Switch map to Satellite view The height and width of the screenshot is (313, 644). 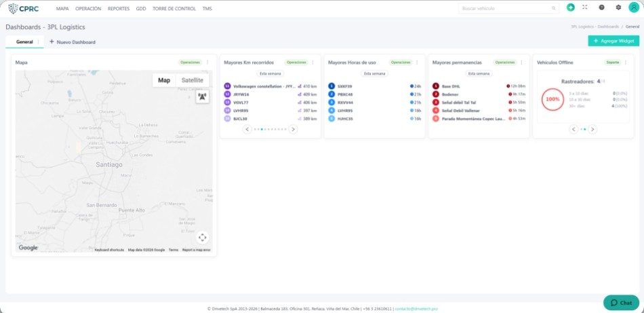[193, 80]
